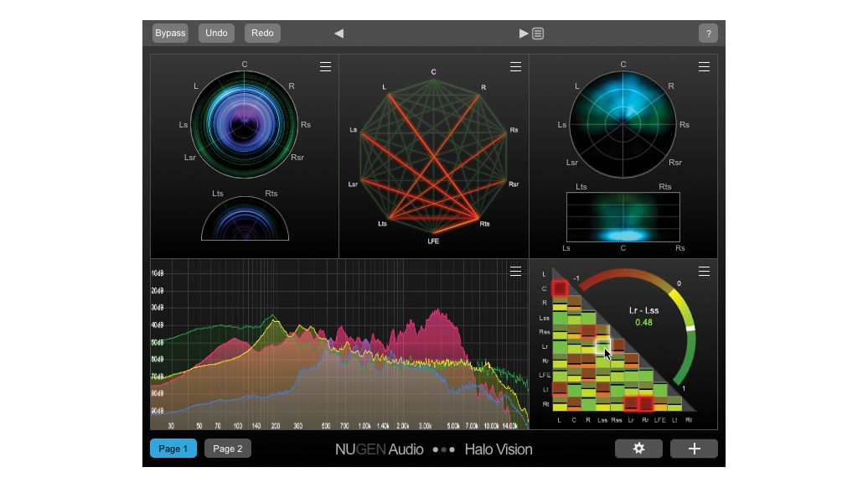Open the stereo localization panel's menu
The height and width of the screenshot is (488, 868).
(705, 67)
